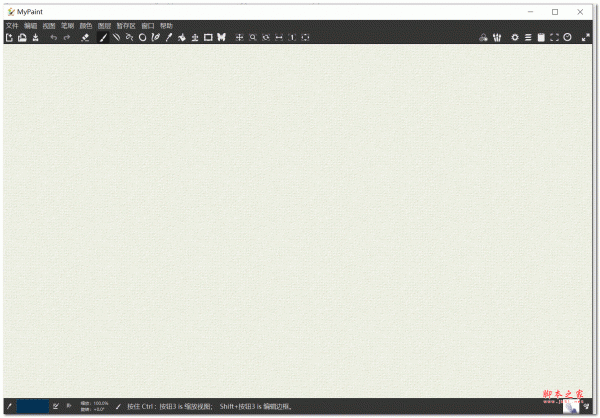Open the 文件 menu
Viewport: 600px width, 418px height.
tap(12, 25)
